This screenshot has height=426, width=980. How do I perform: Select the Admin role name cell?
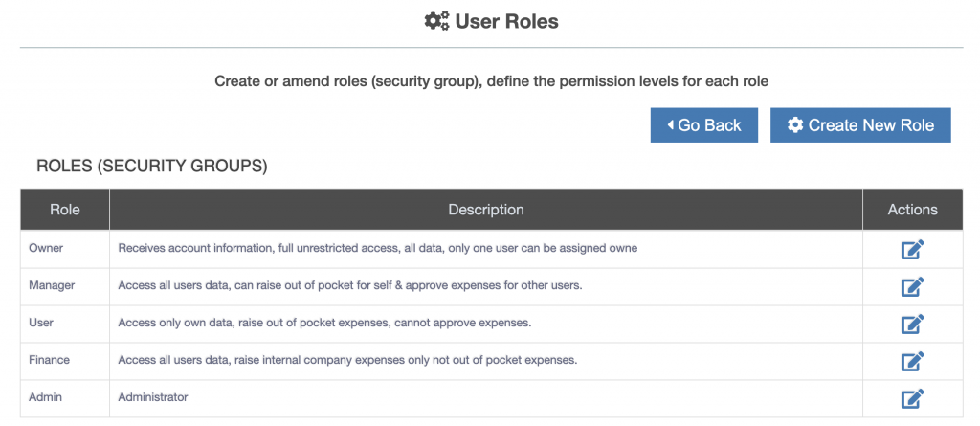pyautogui.click(x=65, y=397)
